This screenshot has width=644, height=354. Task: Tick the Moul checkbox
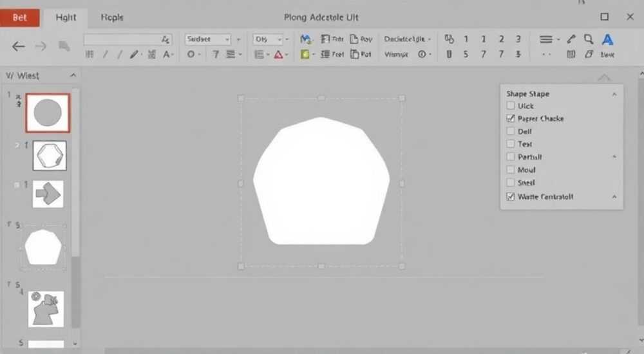pyautogui.click(x=511, y=170)
